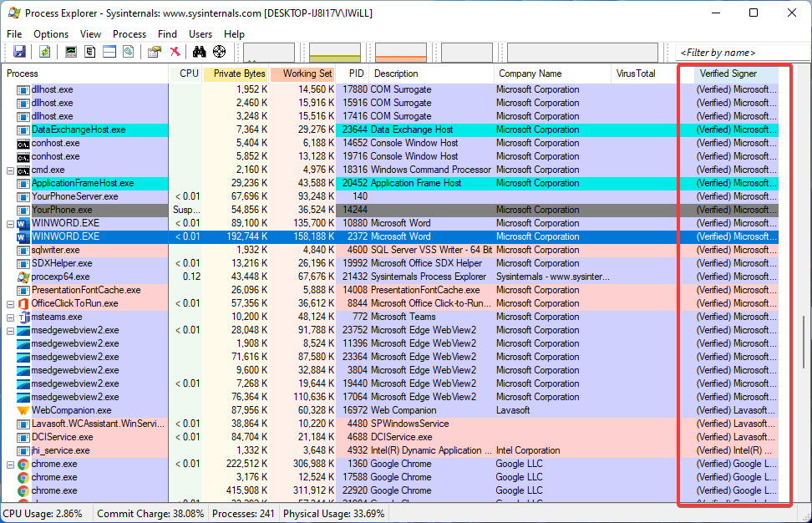
Task: Click the CPU usage mini graph in toolbar
Action: coord(269,53)
